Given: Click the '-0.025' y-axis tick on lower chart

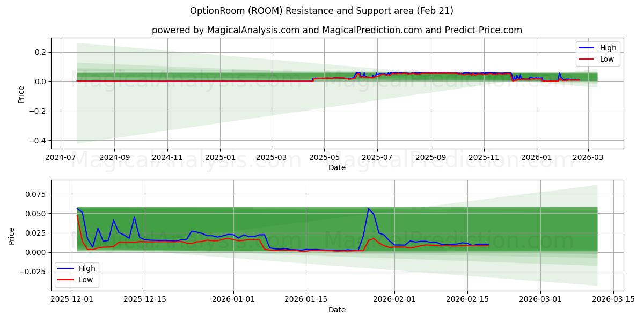Looking at the screenshot, I should [x=34, y=272].
